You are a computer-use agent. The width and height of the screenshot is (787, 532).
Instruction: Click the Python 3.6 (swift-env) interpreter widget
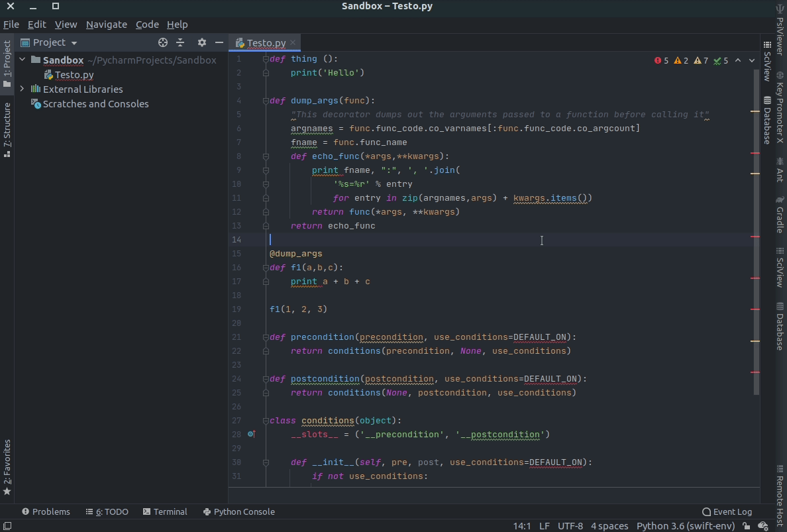pos(686,526)
